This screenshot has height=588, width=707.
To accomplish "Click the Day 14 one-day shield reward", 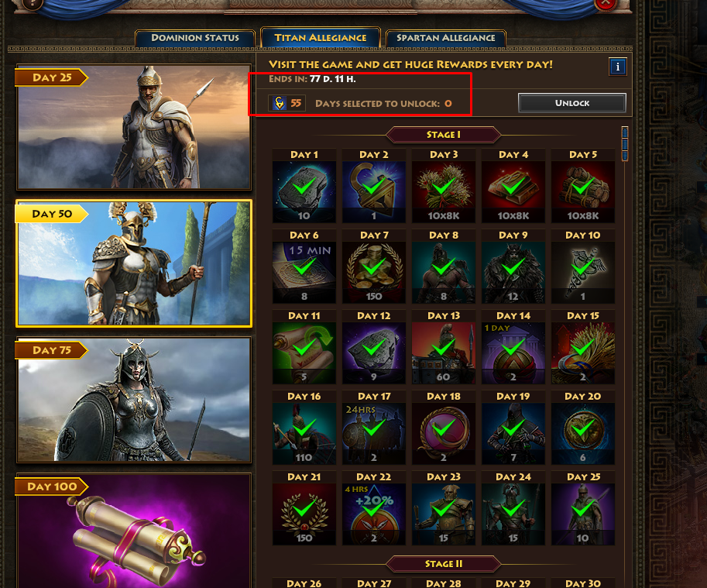I will (513, 353).
